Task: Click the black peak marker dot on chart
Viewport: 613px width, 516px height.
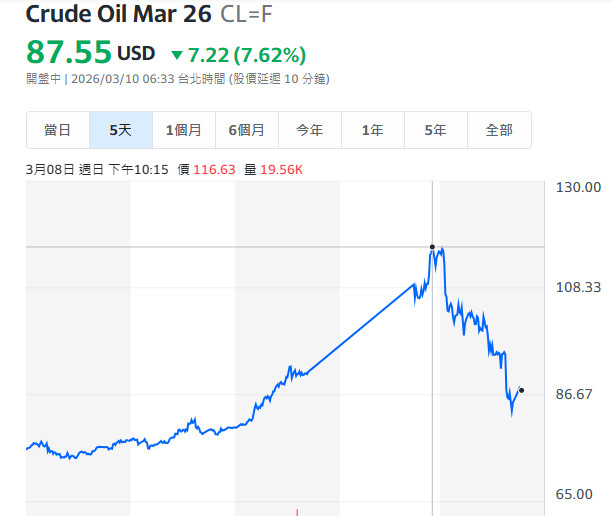Action: click(432, 246)
